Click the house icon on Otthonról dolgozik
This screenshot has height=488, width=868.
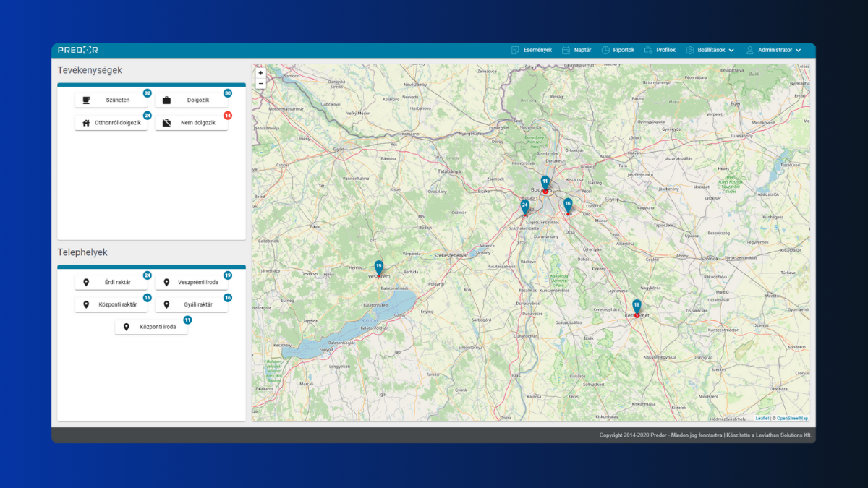(86, 123)
